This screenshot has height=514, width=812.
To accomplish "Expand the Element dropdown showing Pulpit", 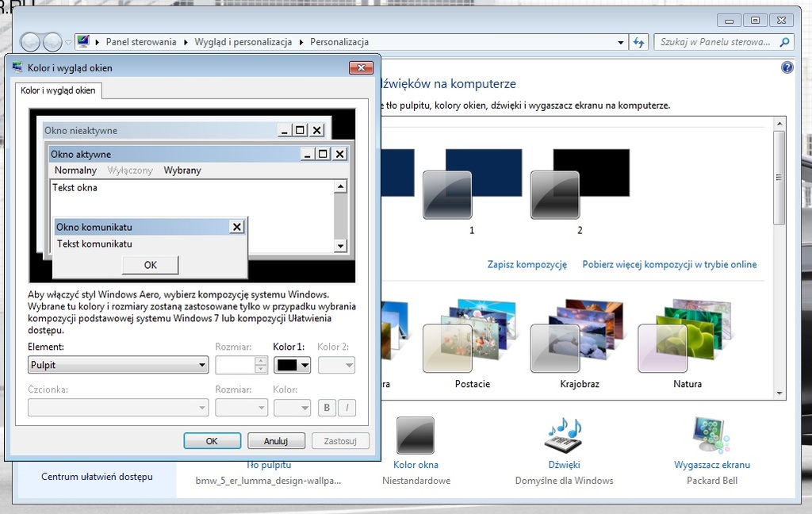I will (x=118, y=365).
